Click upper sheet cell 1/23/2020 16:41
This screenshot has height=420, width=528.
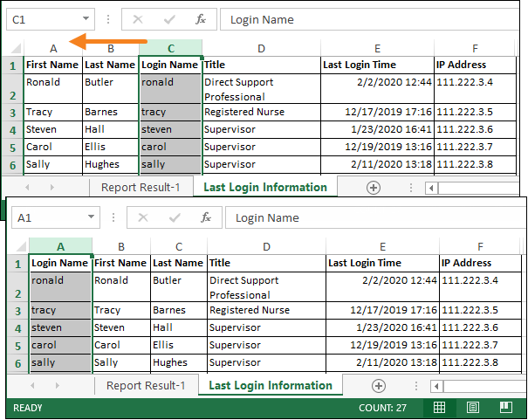pos(377,130)
